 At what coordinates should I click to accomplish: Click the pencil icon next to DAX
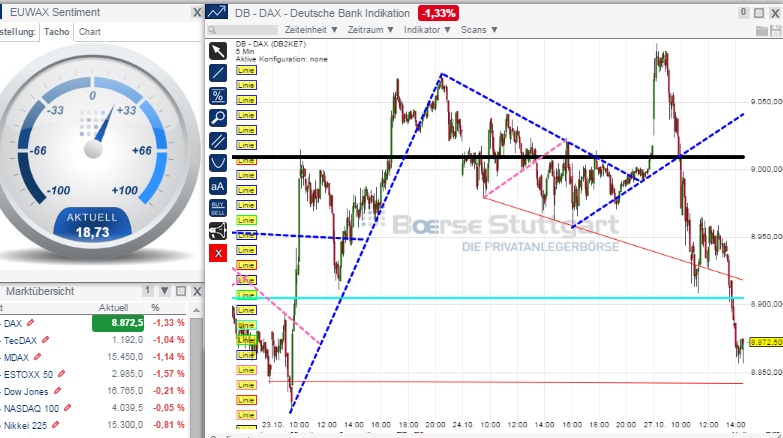30,323
